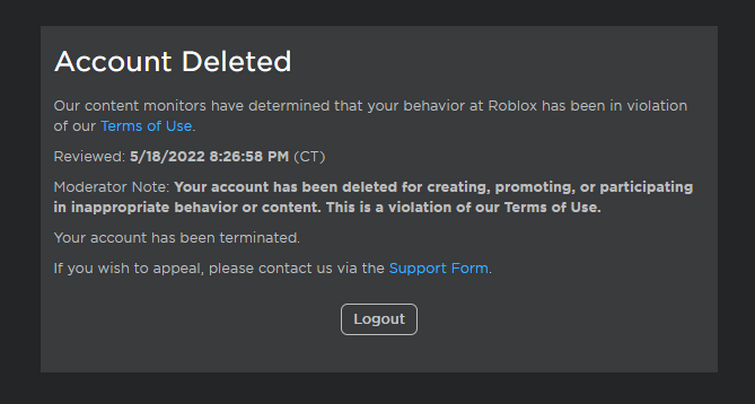Click the review date 5/18/2022 8:26:58 PM
This screenshot has height=404, width=755.
(209, 156)
